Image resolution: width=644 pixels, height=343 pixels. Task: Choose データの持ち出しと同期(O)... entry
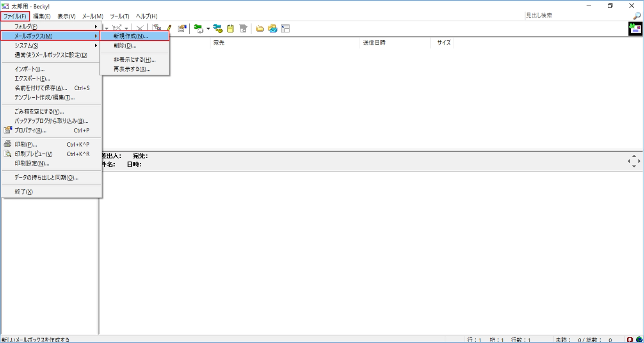click(x=51, y=177)
